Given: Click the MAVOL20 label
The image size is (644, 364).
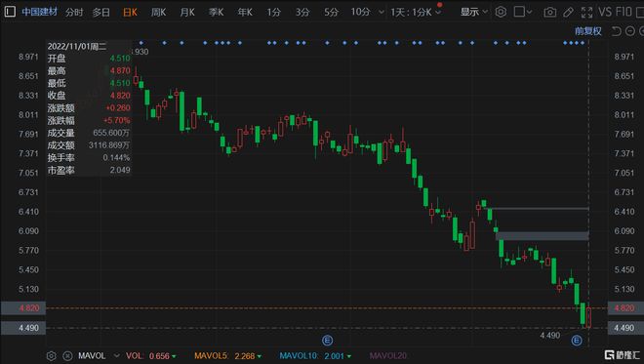Looking at the screenshot, I should (387, 356).
